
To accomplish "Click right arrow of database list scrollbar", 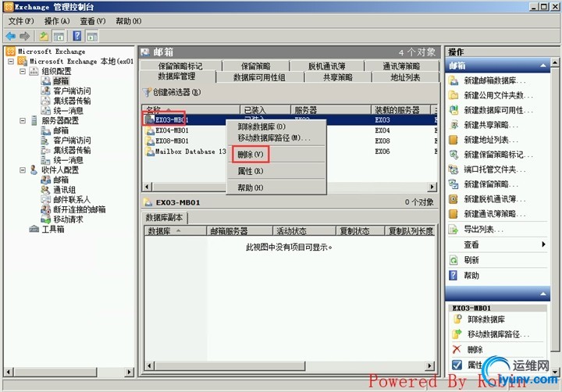I will [x=432, y=187].
